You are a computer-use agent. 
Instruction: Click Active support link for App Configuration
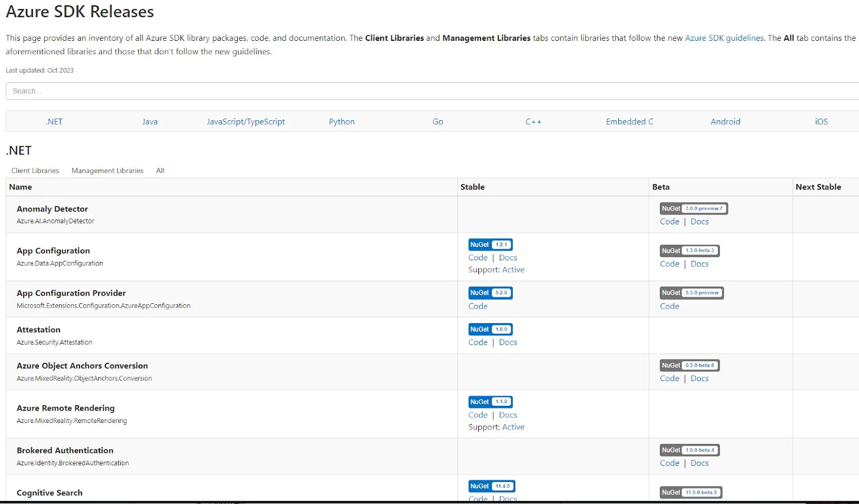click(513, 270)
